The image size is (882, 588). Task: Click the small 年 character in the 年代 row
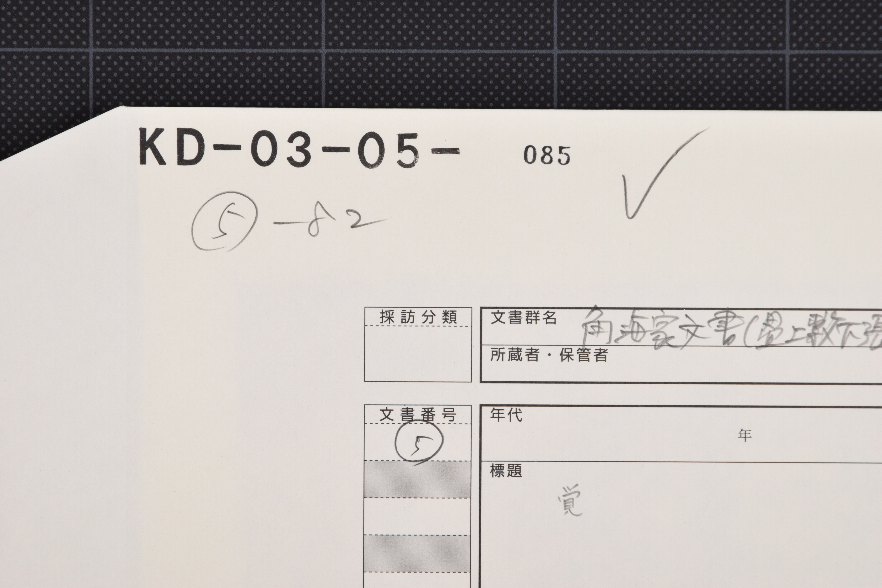click(x=745, y=435)
